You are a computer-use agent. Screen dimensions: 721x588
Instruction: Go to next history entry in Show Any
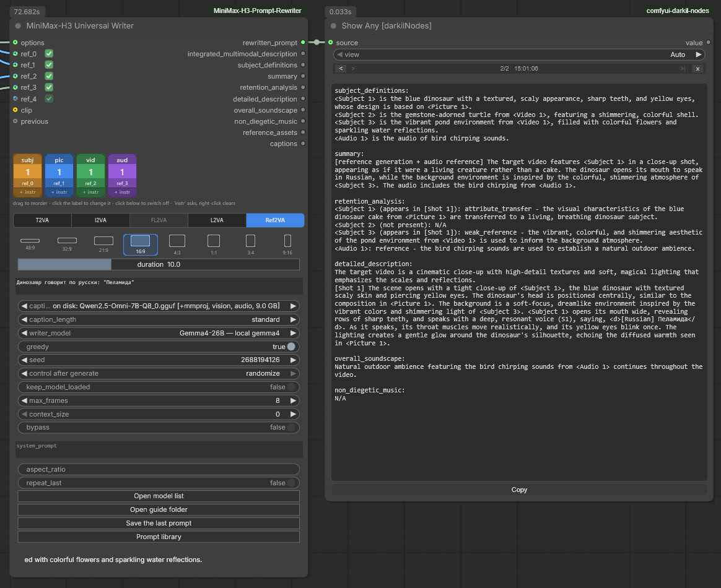[x=353, y=69]
